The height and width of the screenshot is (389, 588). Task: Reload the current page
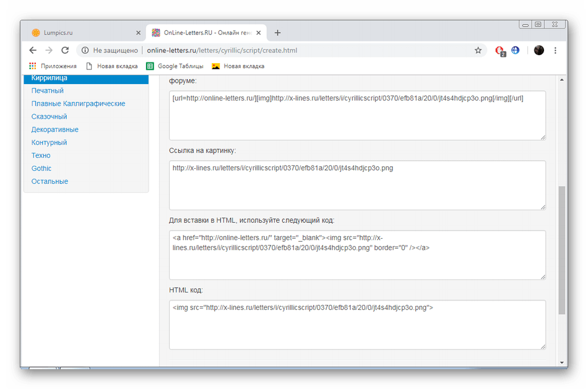coord(65,51)
